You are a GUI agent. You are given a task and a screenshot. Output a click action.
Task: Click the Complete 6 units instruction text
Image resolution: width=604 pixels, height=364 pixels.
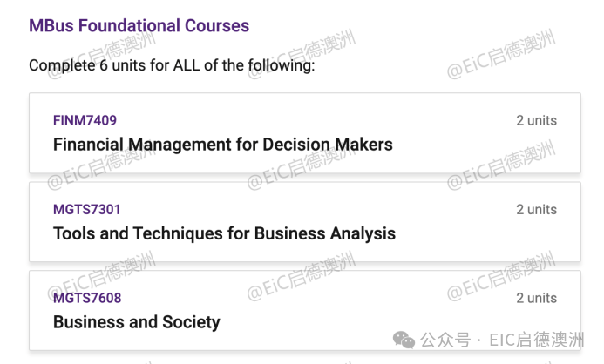tap(171, 65)
